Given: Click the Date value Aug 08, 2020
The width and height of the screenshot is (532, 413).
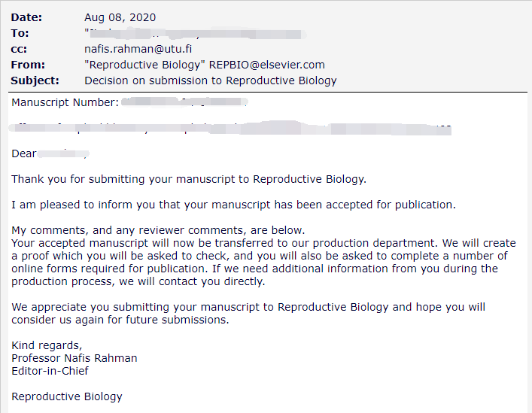Looking at the screenshot, I should 120,17.
